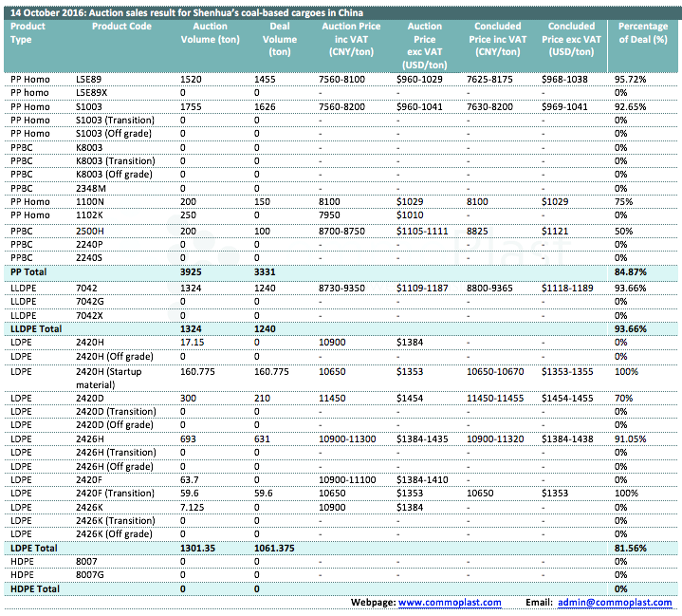Select the LLDPE Total row label

point(34,327)
